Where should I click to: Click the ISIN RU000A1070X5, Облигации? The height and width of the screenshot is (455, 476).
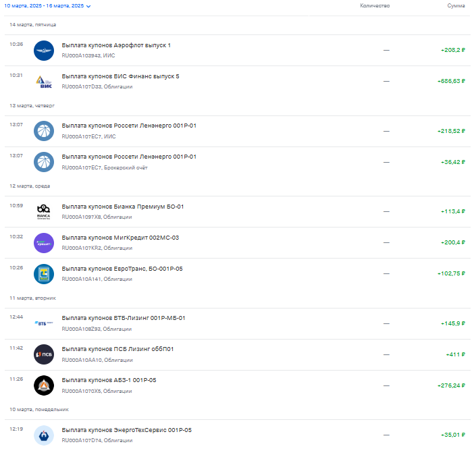97,392
